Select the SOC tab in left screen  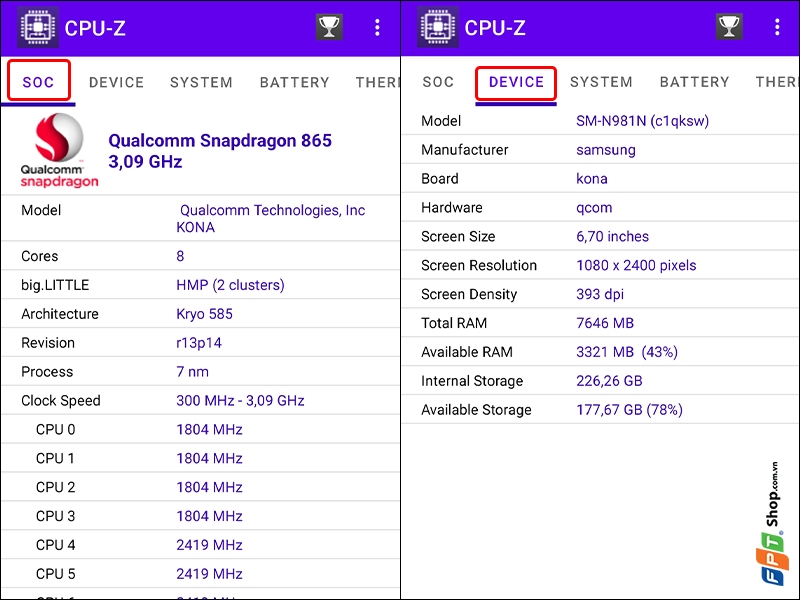tap(38, 82)
